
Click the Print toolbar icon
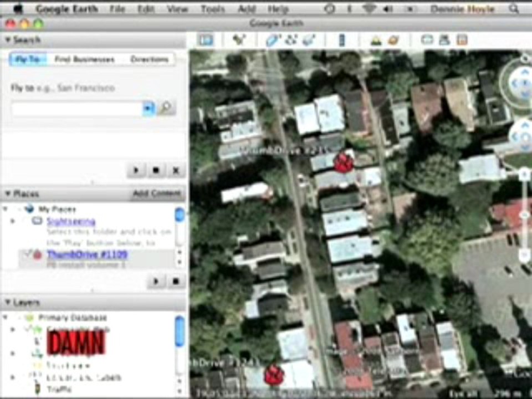pos(444,40)
